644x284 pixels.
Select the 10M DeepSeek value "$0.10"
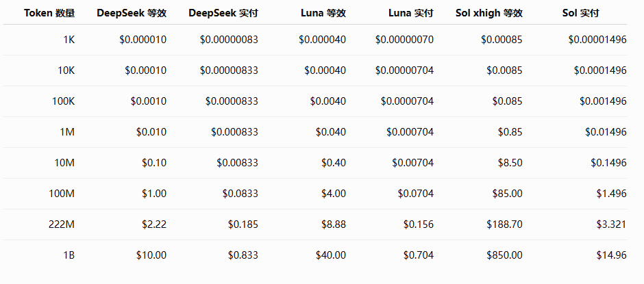click(154, 163)
